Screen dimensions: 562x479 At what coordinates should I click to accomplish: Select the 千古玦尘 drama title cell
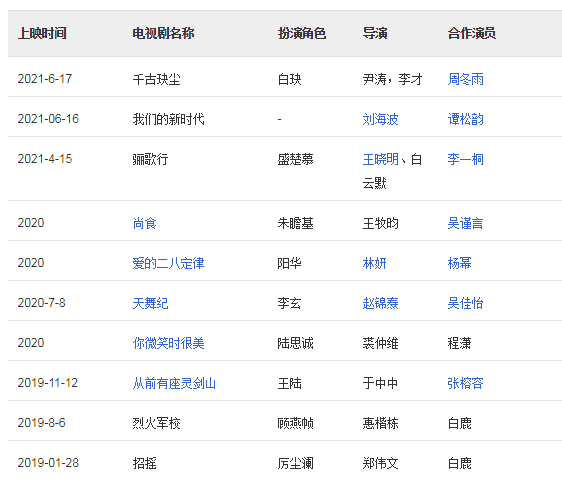157,79
